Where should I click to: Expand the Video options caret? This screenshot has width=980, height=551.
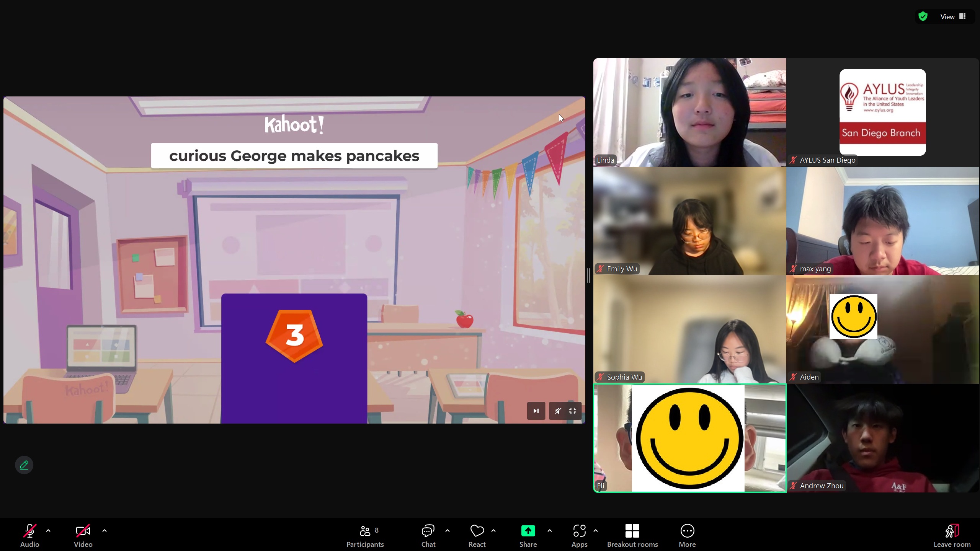(x=105, y=531)
